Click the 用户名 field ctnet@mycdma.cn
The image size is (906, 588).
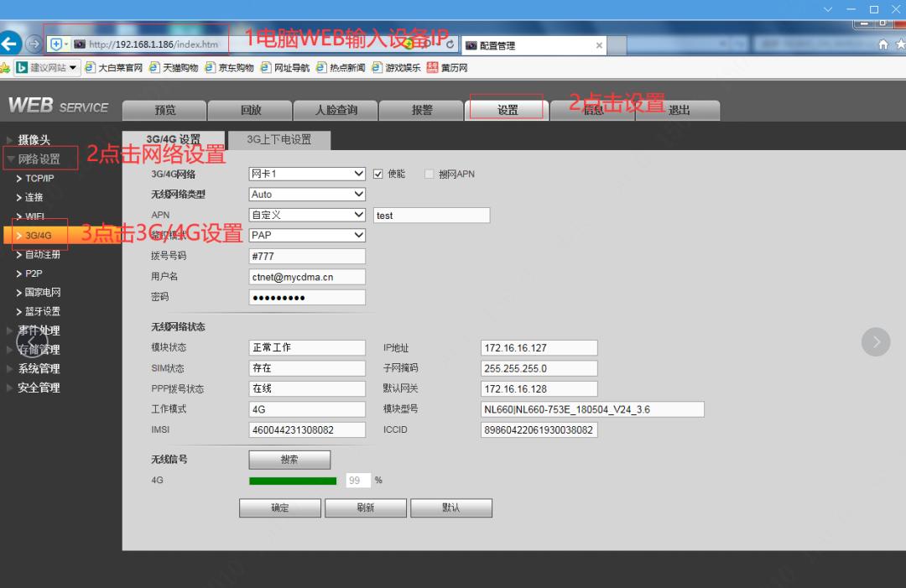[x=307, y=277]
